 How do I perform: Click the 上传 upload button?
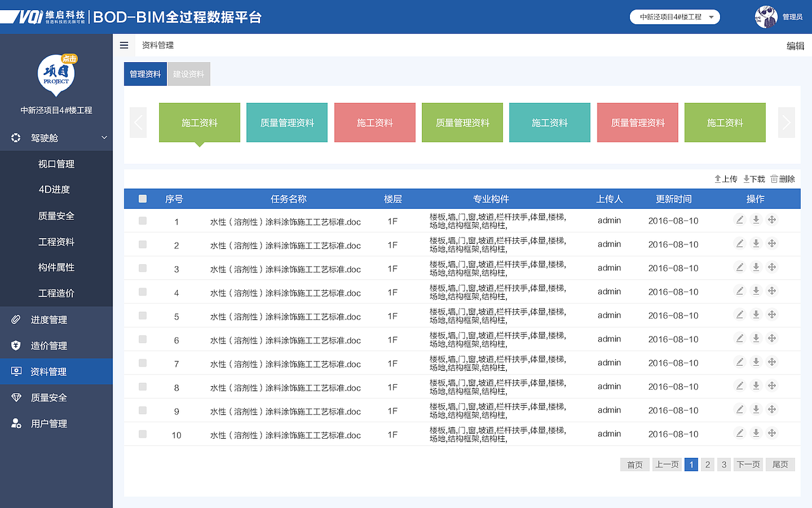tap(725, 178)
